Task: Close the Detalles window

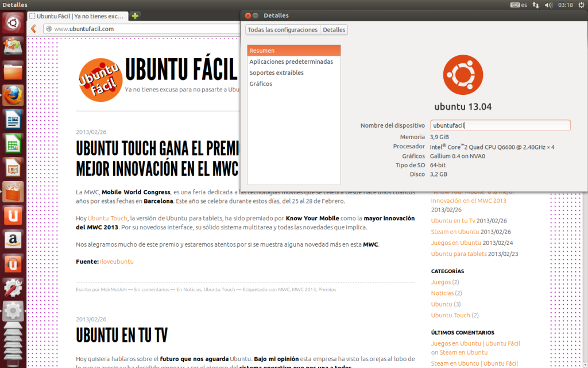Action: coord(248,16)
